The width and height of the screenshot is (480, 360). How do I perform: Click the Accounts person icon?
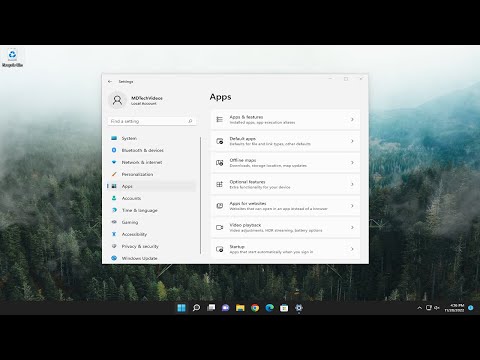click(x=114, y=198)
